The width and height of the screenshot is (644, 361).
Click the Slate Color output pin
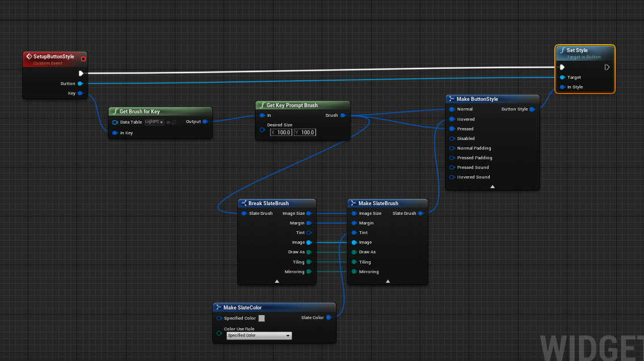(329, 318)
